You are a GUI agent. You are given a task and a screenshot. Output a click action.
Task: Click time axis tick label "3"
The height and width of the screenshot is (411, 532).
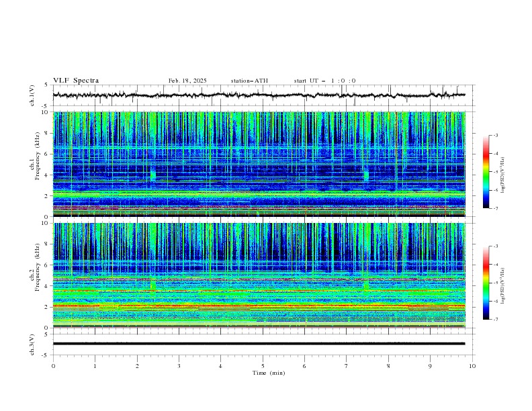(x=179, y=366)
